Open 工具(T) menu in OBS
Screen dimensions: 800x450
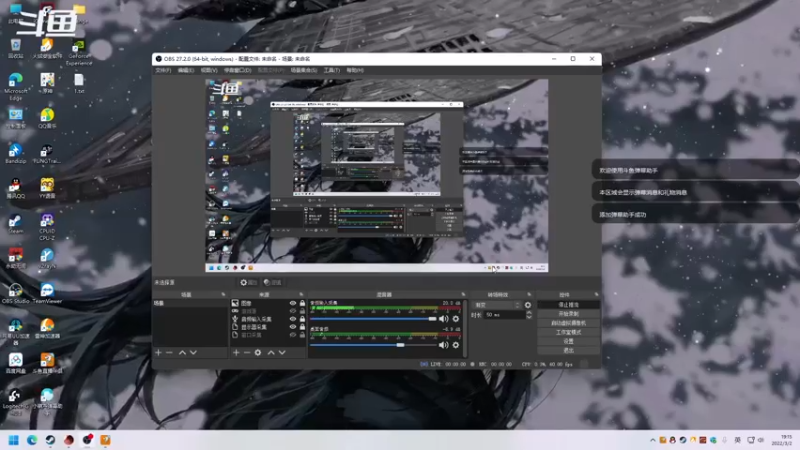point(332,70)
